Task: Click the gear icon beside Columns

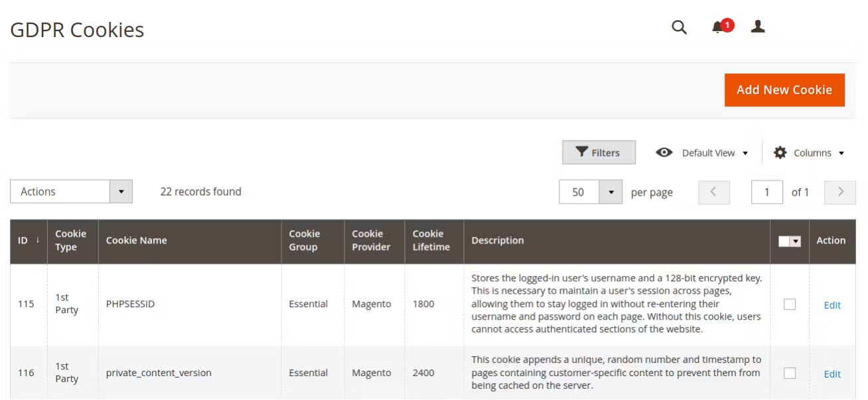Action: pyautogui.click(x=780, y=152)
